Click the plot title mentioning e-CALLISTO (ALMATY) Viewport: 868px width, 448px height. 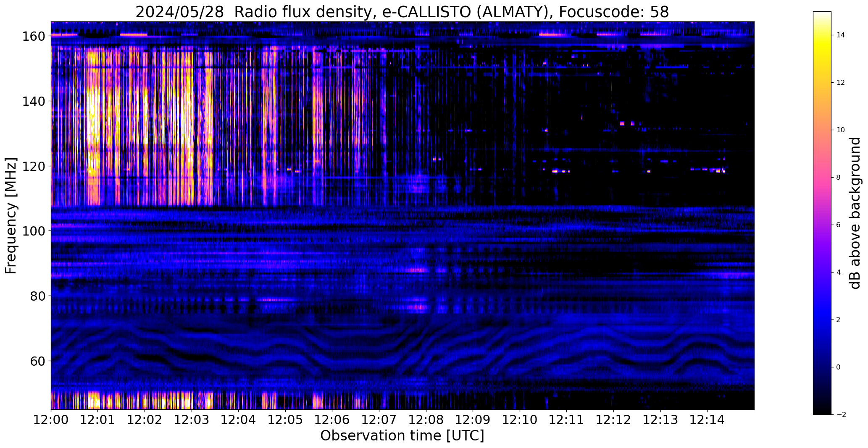coord(402,12)
